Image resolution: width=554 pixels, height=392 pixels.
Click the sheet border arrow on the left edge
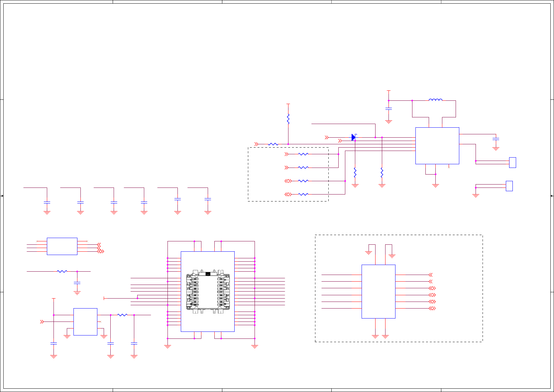click(x=2, y=196)
